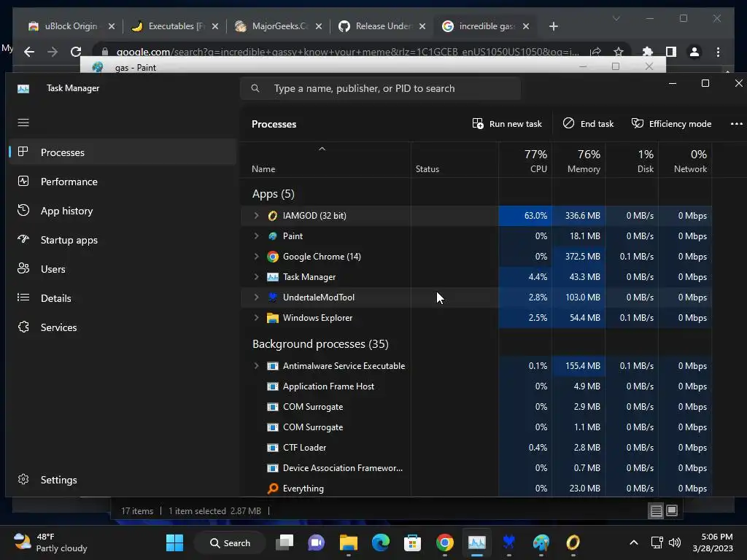This screenshot has width=747, height=560.
Task: Expand the Task Manager process group
Action: [x=256, y=276]
